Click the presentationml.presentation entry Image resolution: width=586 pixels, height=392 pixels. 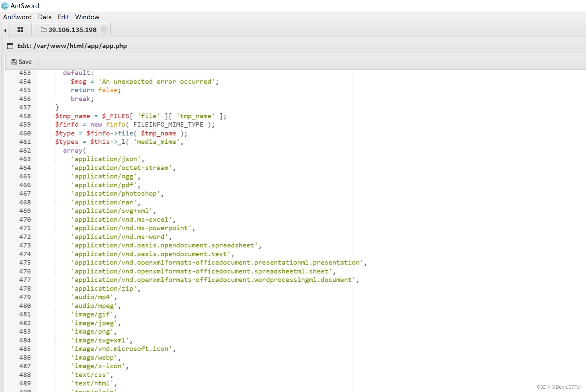pos(217,262)
